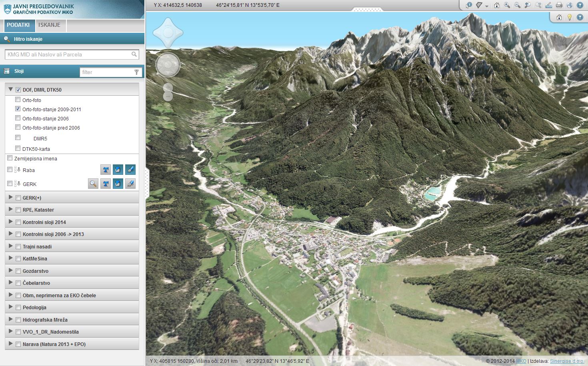The image size is (588, 366).
Task: Open help from the top toolbar
Action: tap(580, 5)
